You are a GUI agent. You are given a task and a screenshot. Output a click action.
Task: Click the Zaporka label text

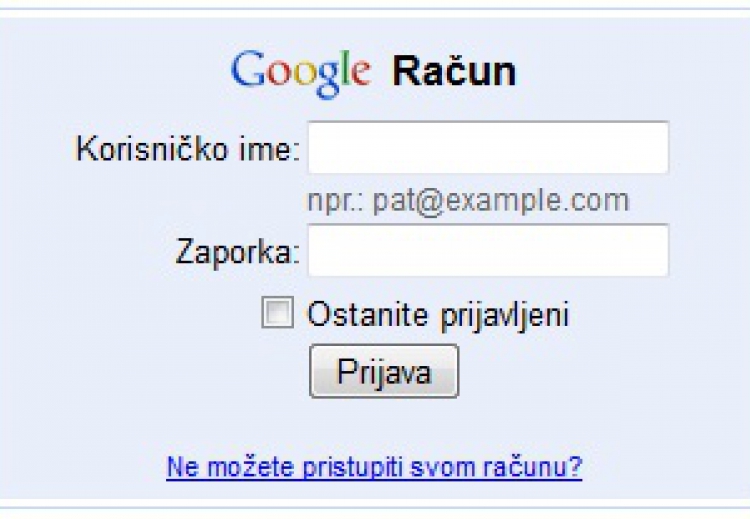click(238, 252)
